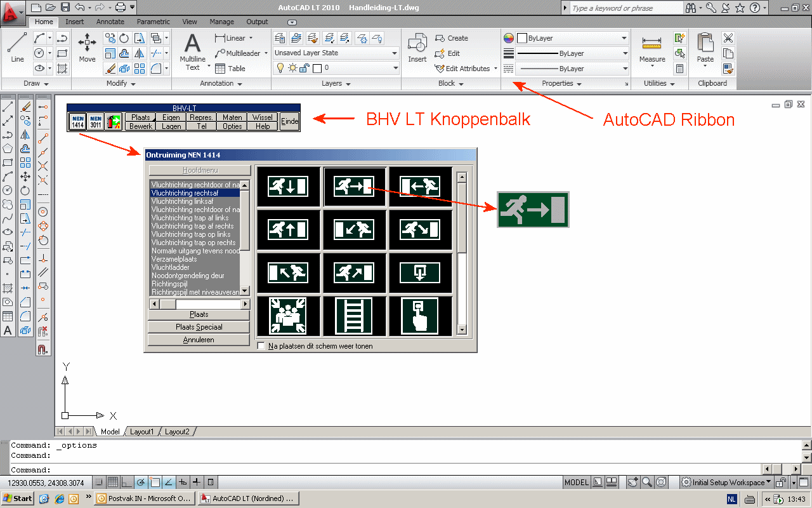Toggle Ortho mode in status bar

(x=127, y=483)
